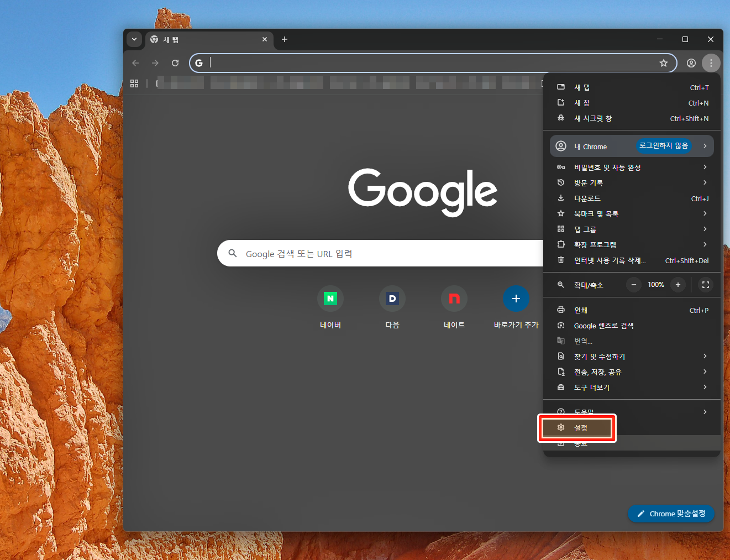Screen dimensions: 730x560
Task: Choose 새 탭 in the menu
Action: (x=632, y=87)
